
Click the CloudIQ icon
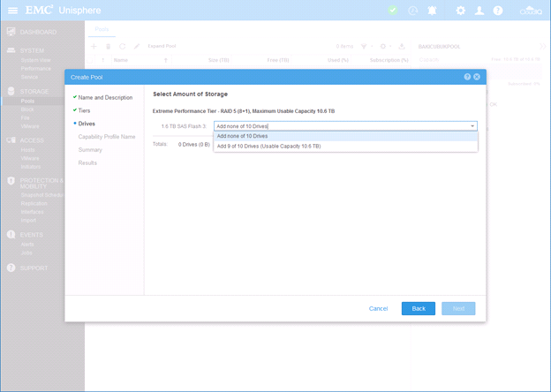point(530,11)
